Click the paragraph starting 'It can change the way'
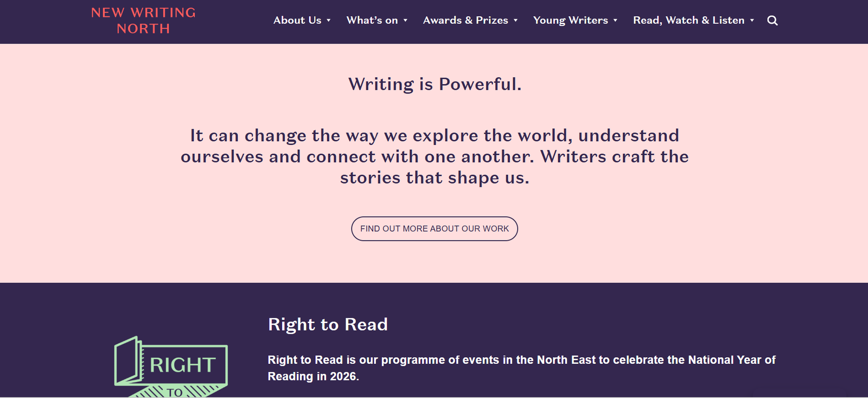This screenshot has height=398, width=868. click(435, 156)
